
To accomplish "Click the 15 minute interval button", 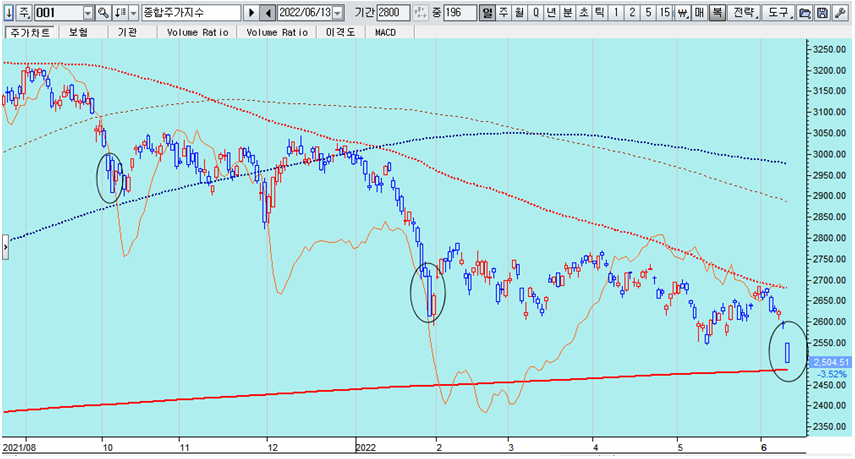I will 665,13.
